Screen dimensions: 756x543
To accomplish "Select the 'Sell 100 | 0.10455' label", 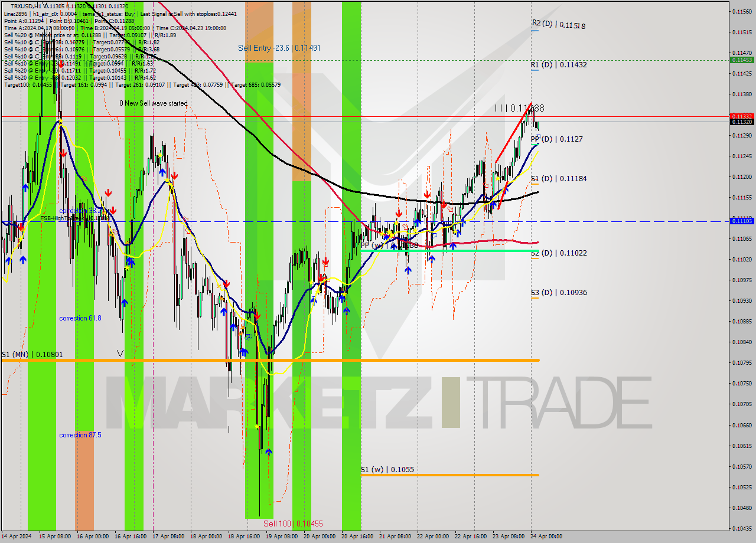I will pos(294,524).
